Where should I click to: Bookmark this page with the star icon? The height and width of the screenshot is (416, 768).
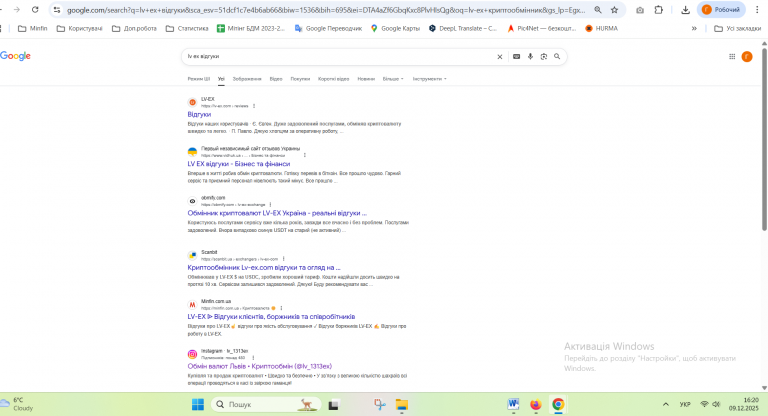tap(614, 10)
